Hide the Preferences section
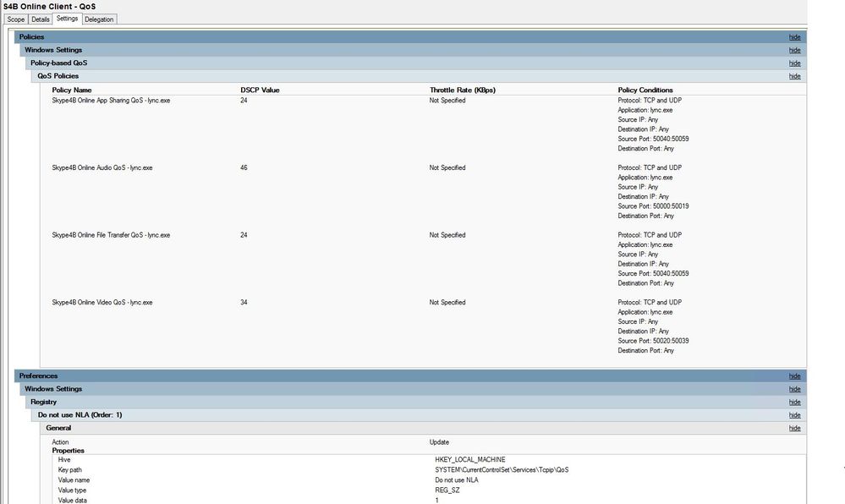The width and height of the screenshot is (845, 504). (794, 376)
